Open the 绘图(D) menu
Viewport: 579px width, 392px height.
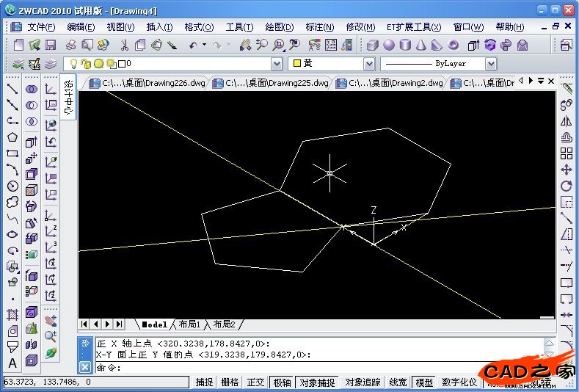(x=279, y=27)
